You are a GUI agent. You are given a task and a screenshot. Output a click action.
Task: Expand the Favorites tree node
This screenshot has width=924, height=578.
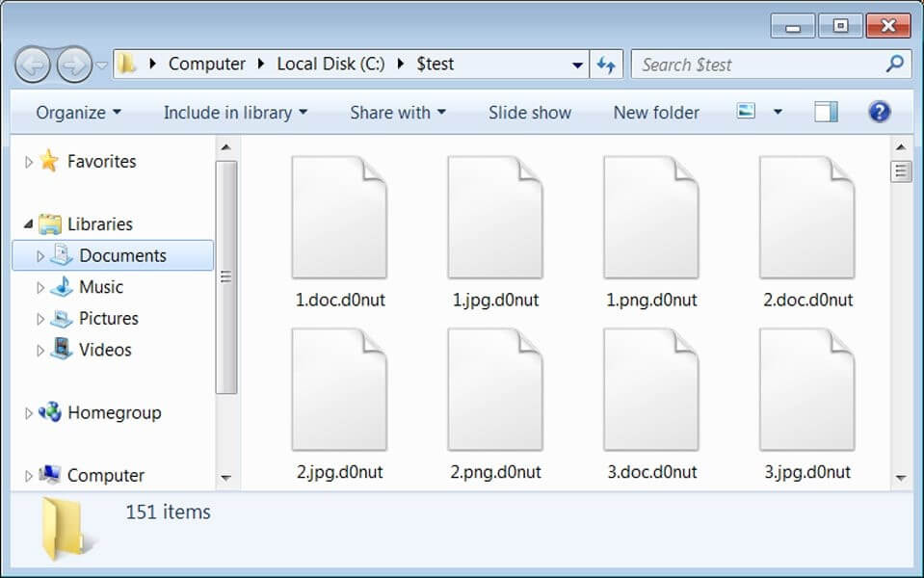28,162
